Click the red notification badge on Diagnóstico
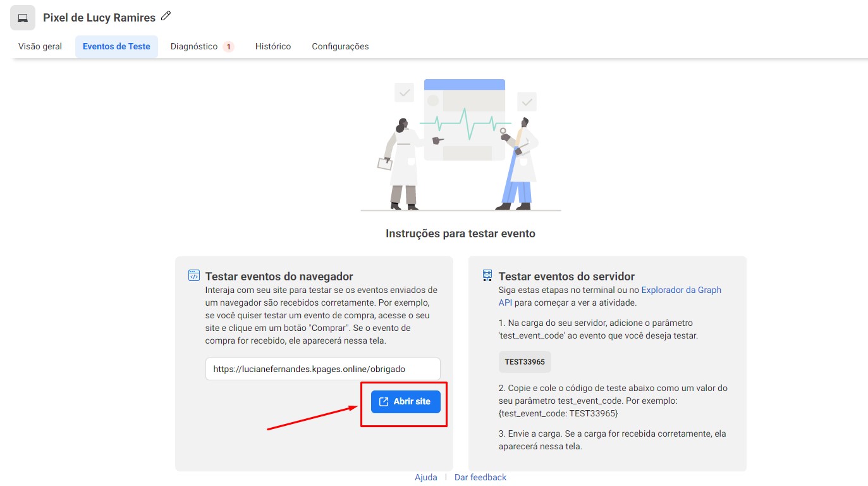The image size is (868, 486). point(228,47)
